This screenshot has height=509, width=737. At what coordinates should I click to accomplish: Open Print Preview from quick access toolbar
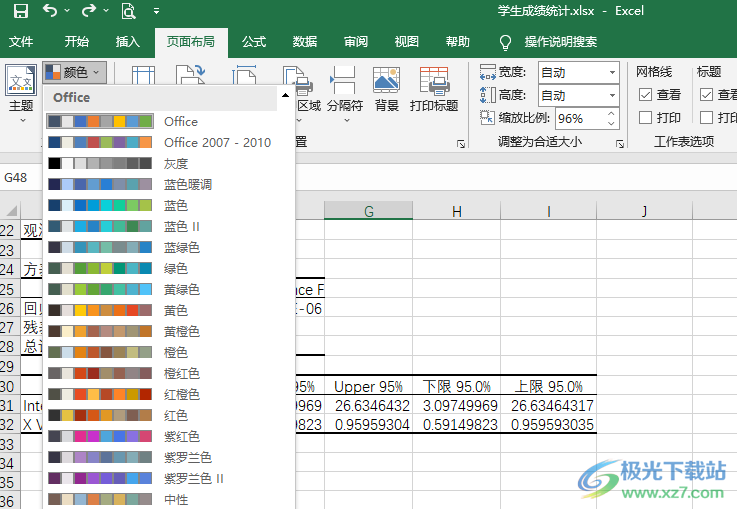pos(128,11)
